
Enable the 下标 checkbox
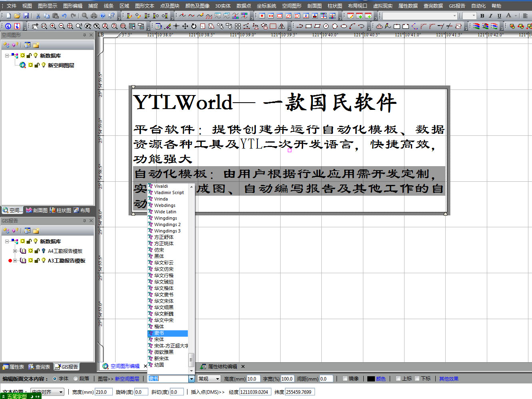coord(417,379)
